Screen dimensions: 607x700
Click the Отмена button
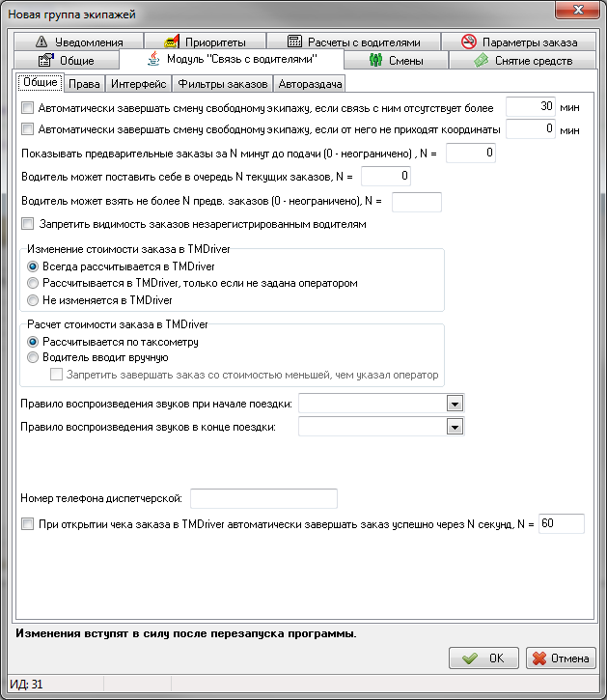pyautogui.click(x=561, y=658)
